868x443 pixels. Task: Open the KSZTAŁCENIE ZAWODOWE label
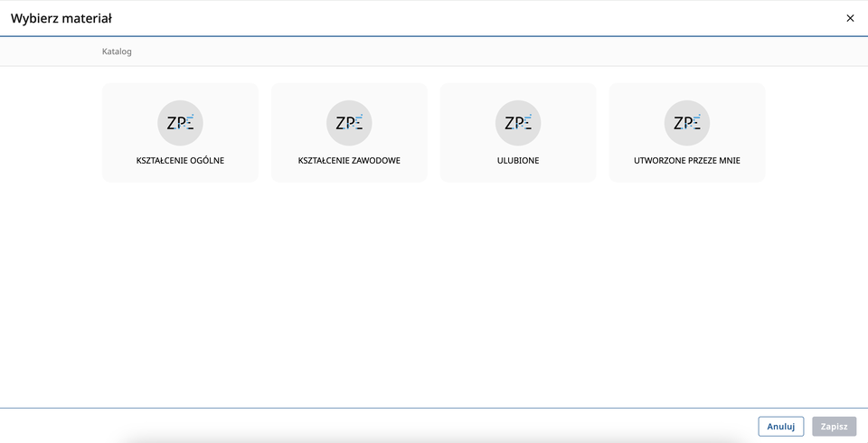click(x=349, y=161)
